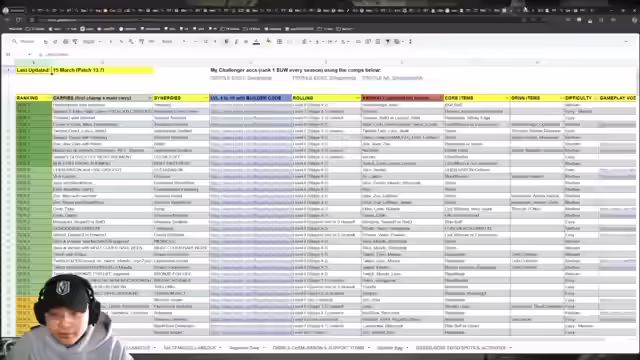Insert a chart from toolbar
Screen dimensions: 640x360
[x=378, y=42]
